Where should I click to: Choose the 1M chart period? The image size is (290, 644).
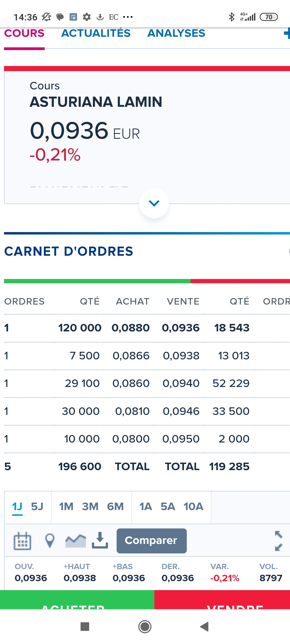pos(66,507)
